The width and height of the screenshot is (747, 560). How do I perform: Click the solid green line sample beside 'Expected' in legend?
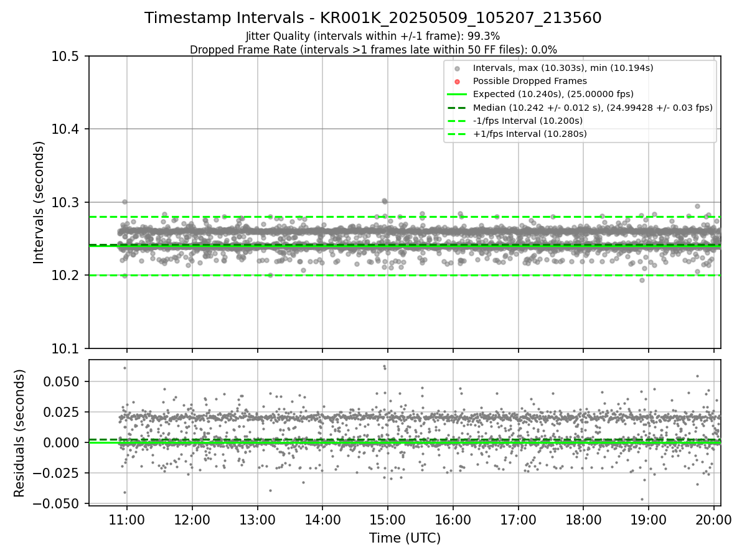pos(457,95)
